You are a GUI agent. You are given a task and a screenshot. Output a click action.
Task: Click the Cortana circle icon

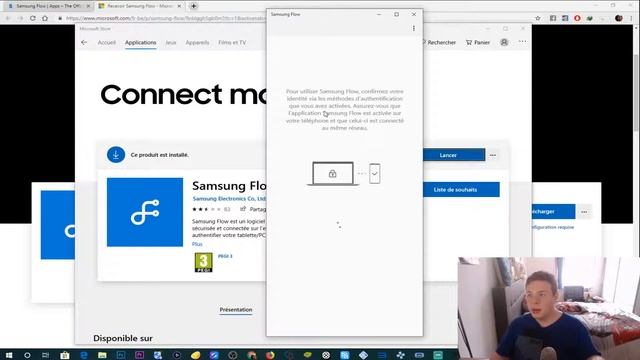coord(27,355)
